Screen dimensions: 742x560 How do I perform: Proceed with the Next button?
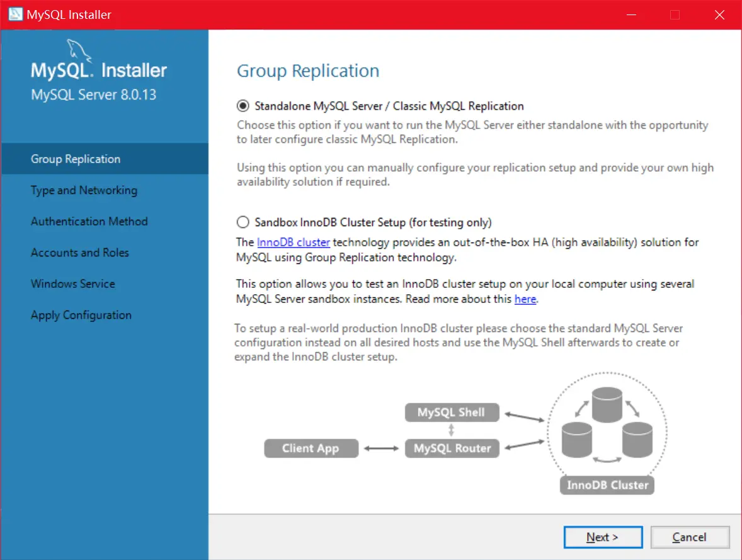pos(603,537)
